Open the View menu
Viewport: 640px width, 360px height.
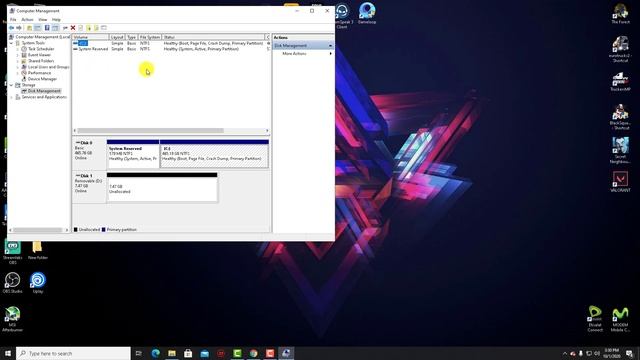[42, 20]
